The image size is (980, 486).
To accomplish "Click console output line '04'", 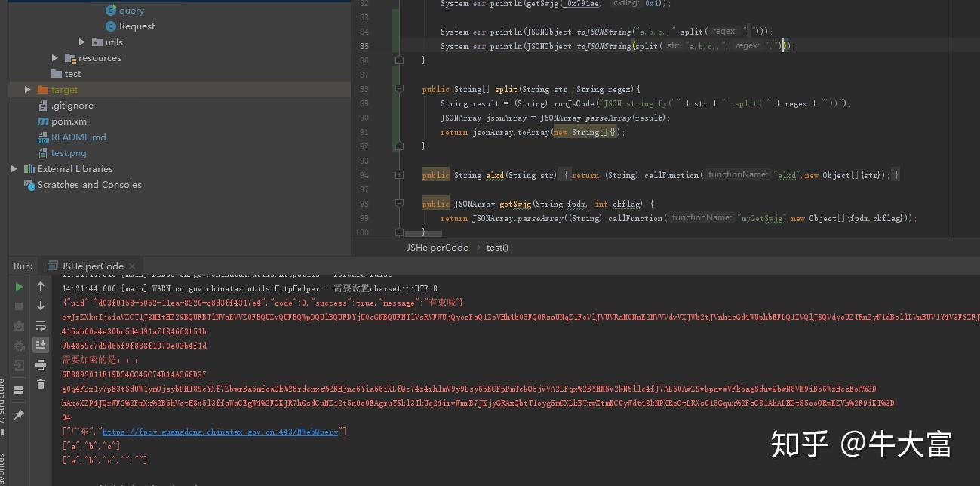I will click(x=66, y=417).
